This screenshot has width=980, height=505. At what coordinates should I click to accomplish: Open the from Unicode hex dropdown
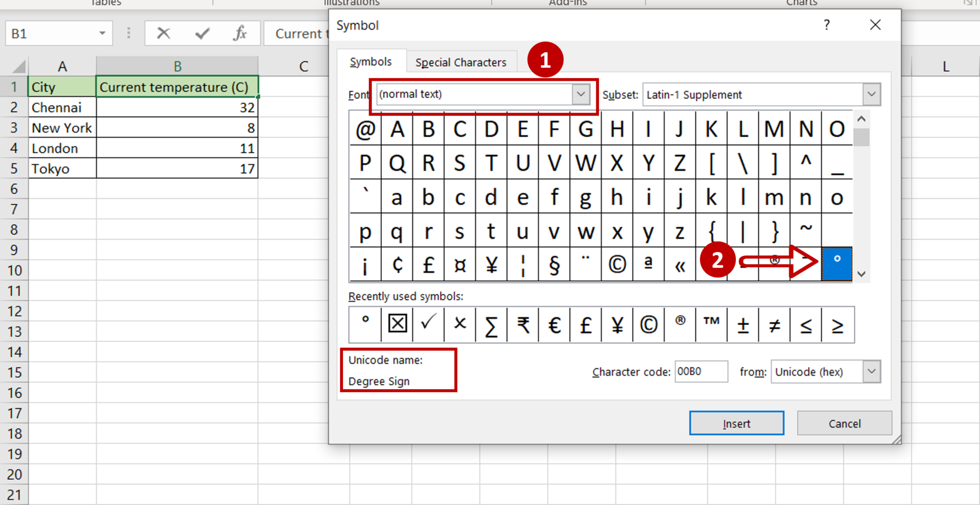tap(872, 372)
